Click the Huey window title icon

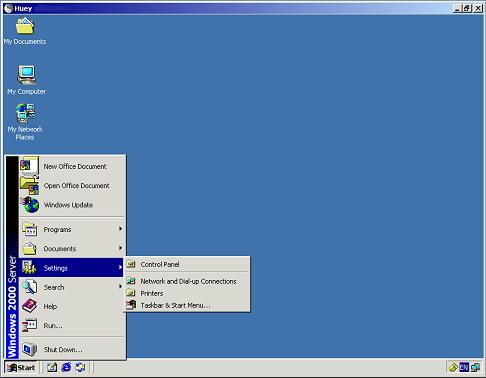pyautogui.click(x=8, y=8)
